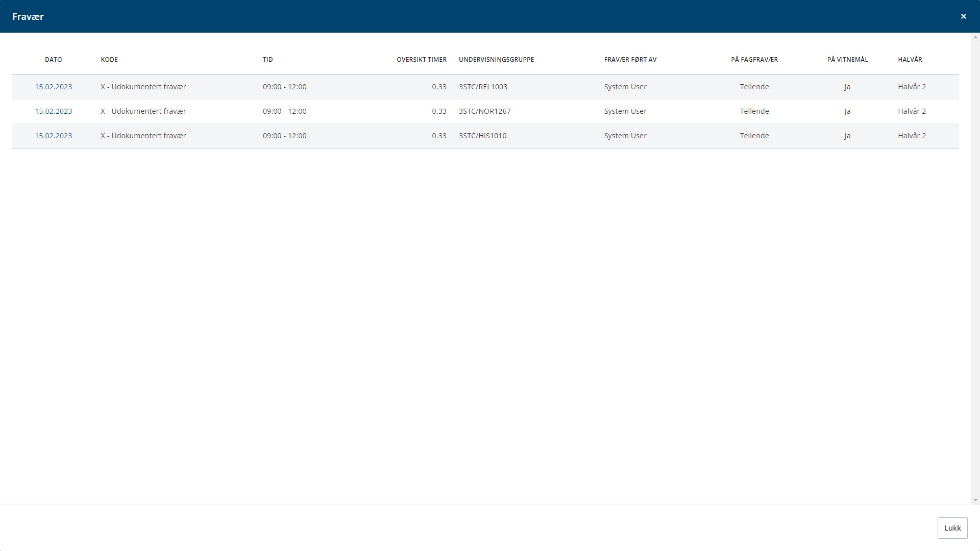980x551 pixels.
Task: Click the Lukk button
Action: [x=952, y=528]
